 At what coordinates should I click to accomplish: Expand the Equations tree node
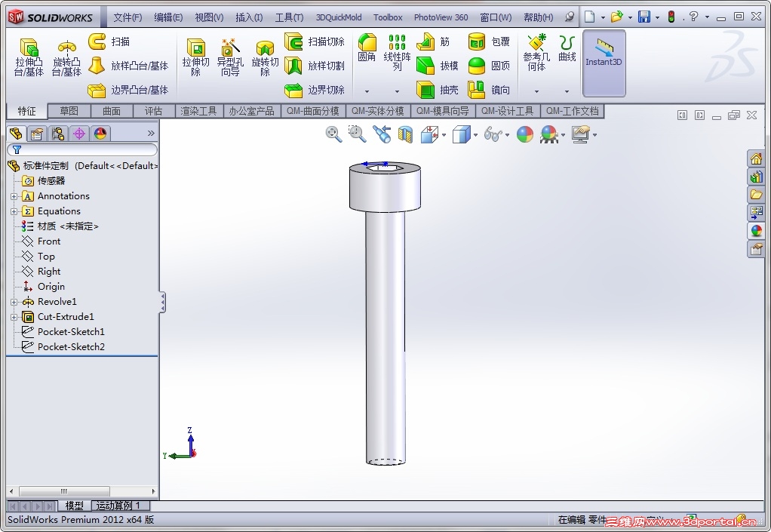pos(14,211)
